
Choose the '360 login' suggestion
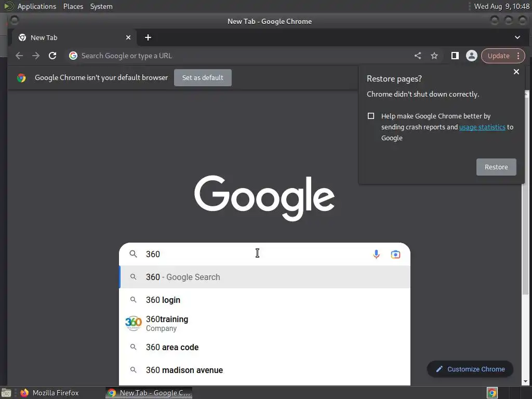[x=264, y=300]
